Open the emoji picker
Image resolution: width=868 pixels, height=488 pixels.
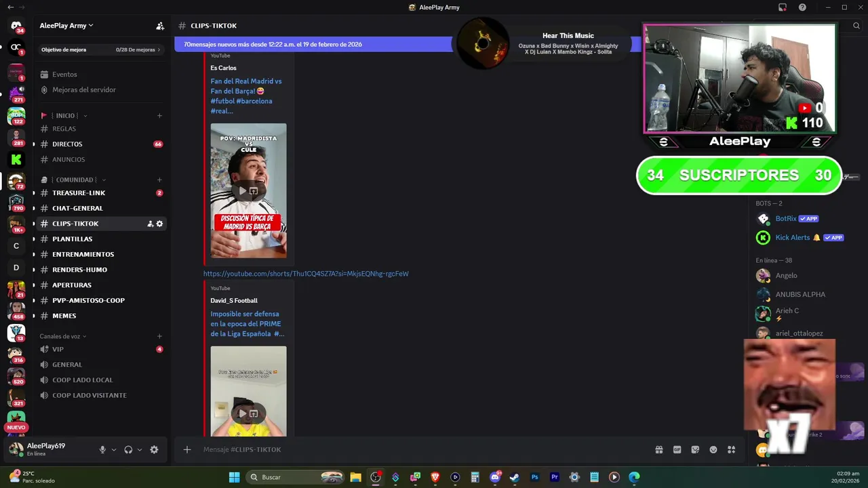(713, 449)
